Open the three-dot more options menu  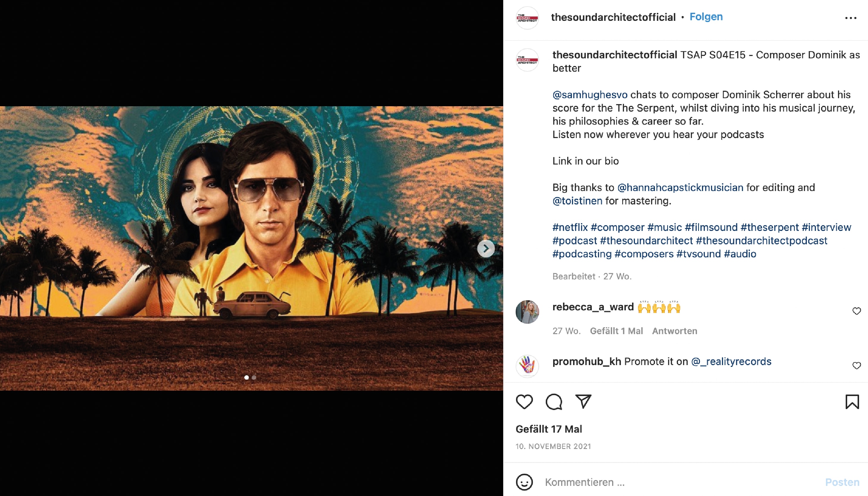tap(851, 18)
